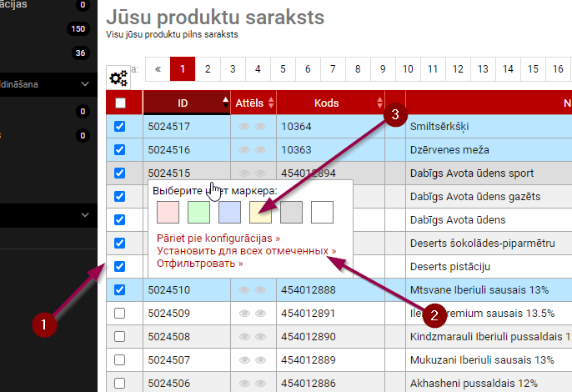Check the checkbox for product 5024509

click(x=119, y=314)
